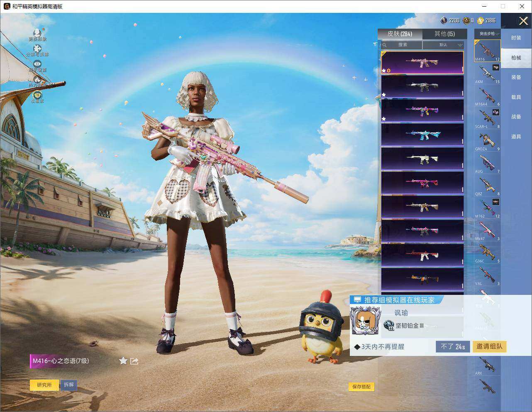The image size is (532, 412).
Task: Choose the M762 weapon icon
Action: (488, 208)
